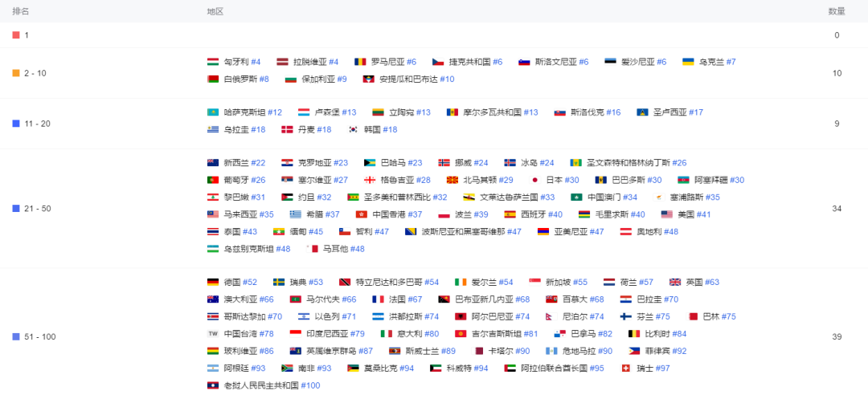Click the Israel flag icon
Viewport: 868px width, 399px height.
(303, 316)
